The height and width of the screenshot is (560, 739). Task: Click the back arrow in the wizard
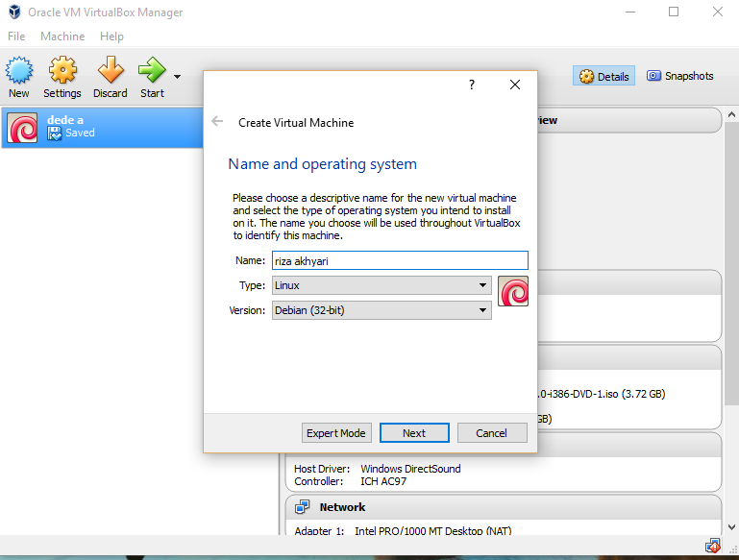tap(217, 122)
